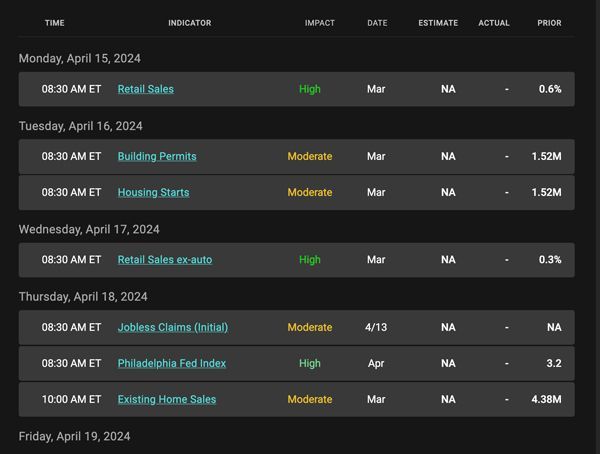Click the Moderate impact label for Building Permits
Image resolution: width=600 pixels, height=454 pixels.
[x=310, y=157]
